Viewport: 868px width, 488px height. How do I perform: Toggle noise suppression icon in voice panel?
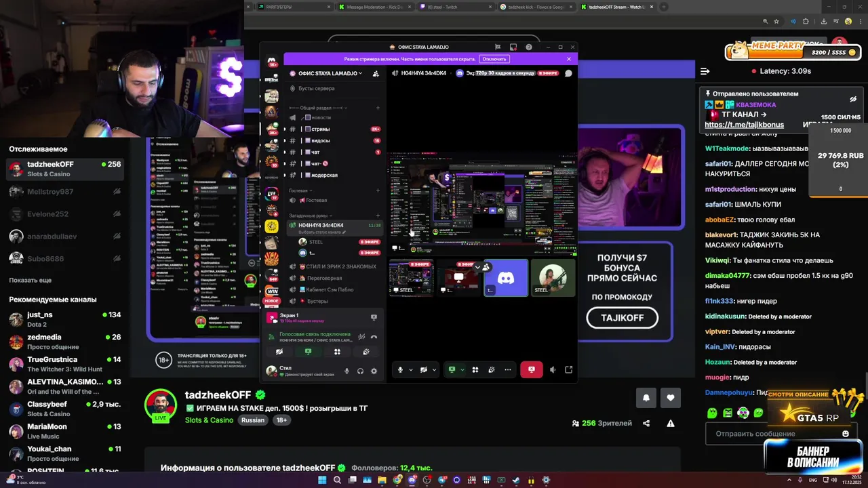click(361, 337)
